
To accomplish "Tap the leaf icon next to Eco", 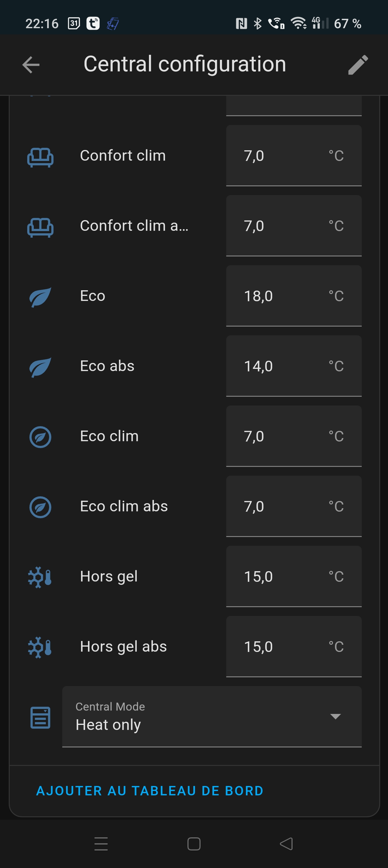I will [40, 297].
